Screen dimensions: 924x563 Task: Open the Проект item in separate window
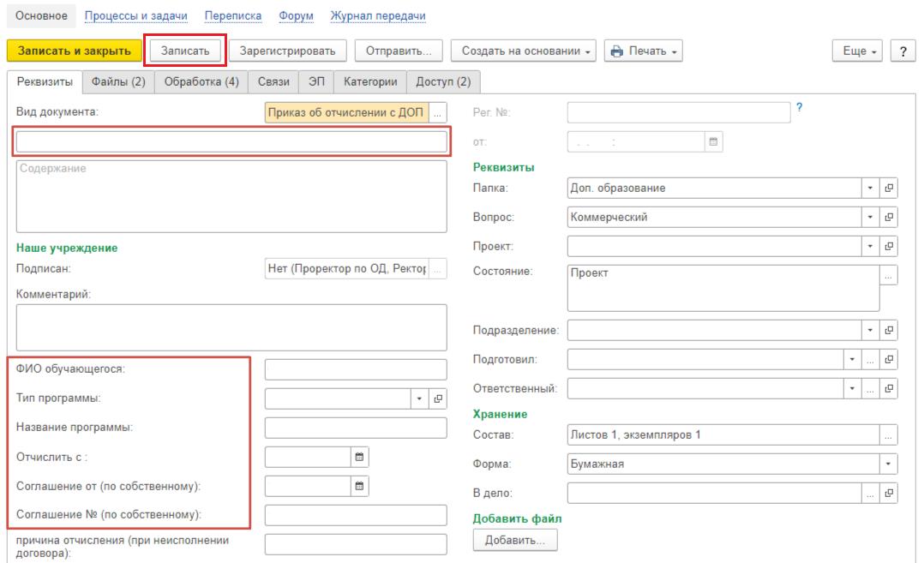(889, 246)
